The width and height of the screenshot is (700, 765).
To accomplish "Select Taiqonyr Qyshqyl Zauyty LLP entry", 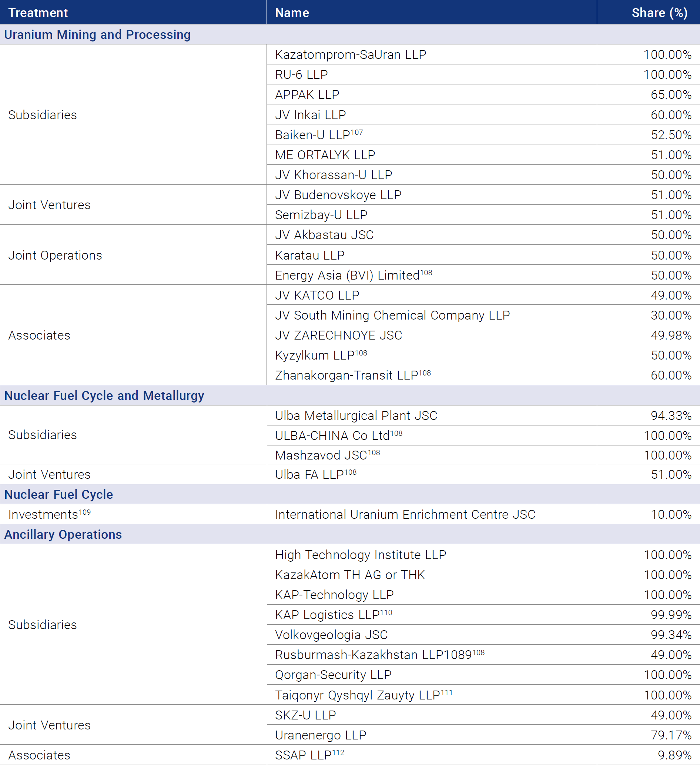I will coord(364,695).
